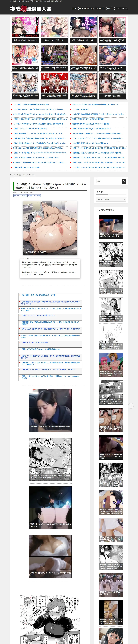Go to ホーム via the breadcrumb

click(x=13, y=175)
